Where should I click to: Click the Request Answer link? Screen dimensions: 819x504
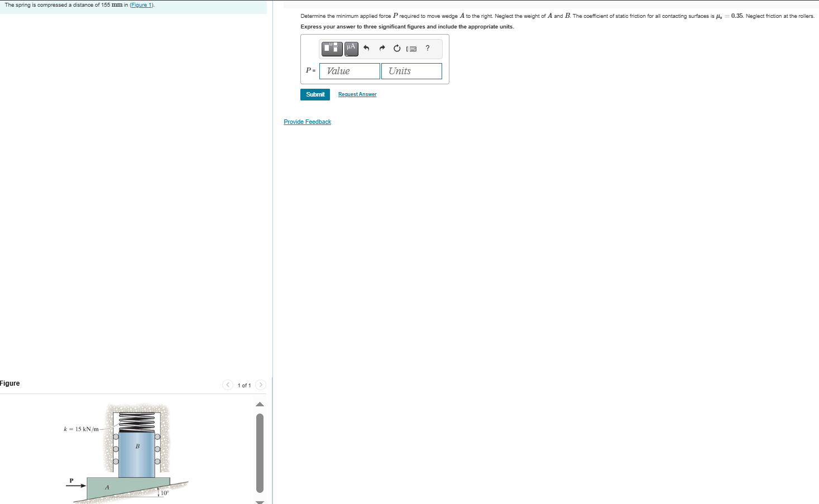point(357,94)
